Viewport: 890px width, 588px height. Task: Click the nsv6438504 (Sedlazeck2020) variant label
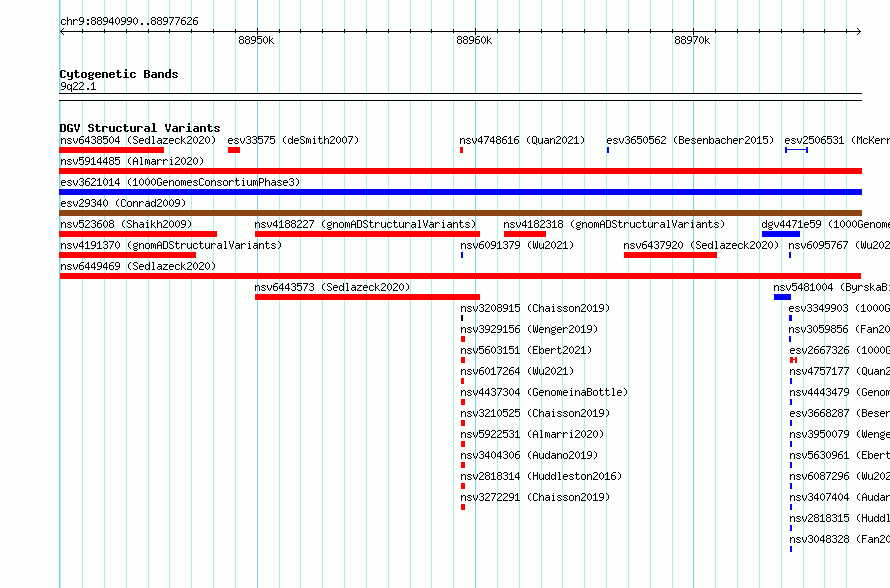pyautogui.click(x=138, y=140)
